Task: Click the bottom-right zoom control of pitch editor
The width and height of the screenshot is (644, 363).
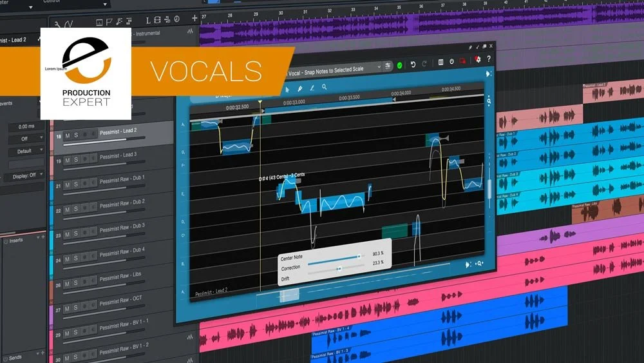Action: 479,264
